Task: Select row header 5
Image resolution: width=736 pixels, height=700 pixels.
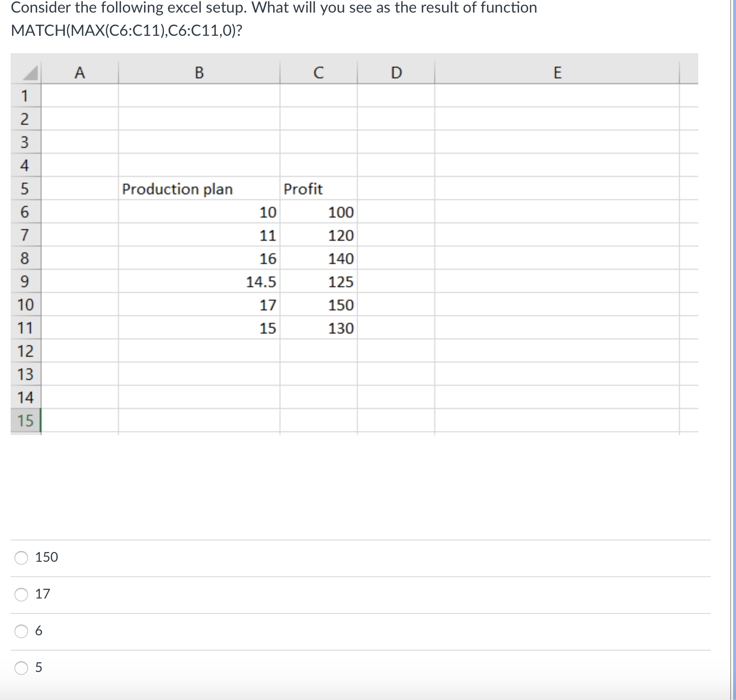Action: [25, 189]
